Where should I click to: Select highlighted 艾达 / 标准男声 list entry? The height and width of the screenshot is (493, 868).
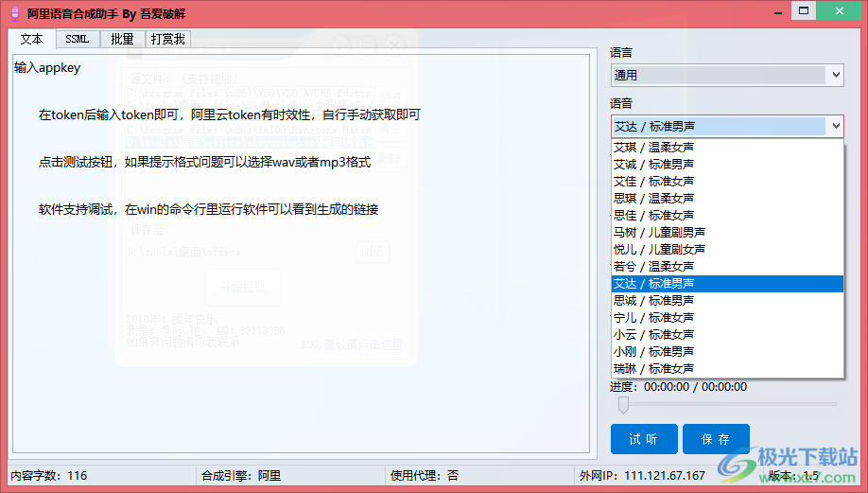click(727, 284)
